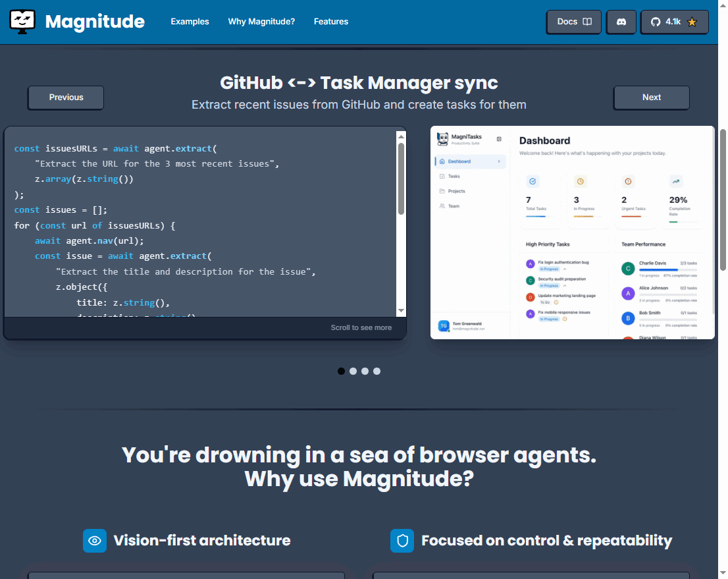Screen dimensions: 728x579
Task: Click 'Fix mobile responsive issues' task
Action: point(563,312)
